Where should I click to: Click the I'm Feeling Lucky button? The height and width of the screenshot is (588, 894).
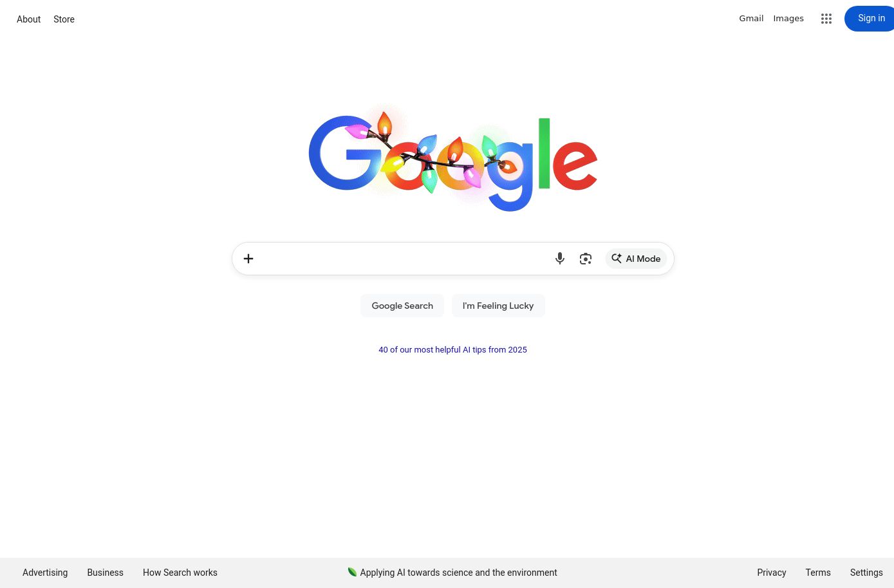coord(498,306)
